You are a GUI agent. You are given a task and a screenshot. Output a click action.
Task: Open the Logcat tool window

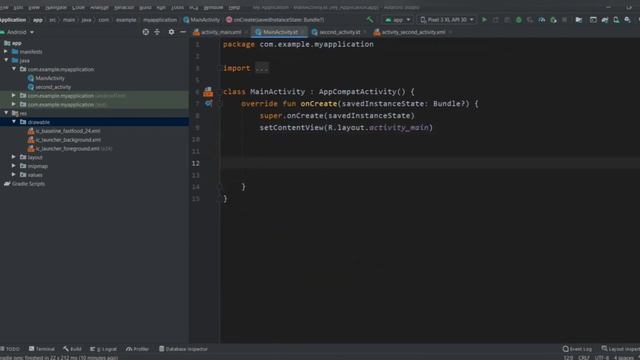point(103,349)
